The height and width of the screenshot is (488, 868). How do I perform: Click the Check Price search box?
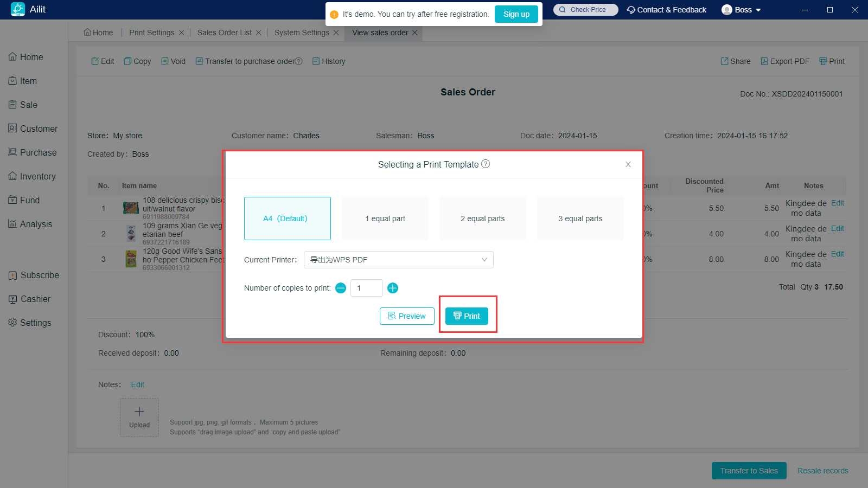coord(586,10)
